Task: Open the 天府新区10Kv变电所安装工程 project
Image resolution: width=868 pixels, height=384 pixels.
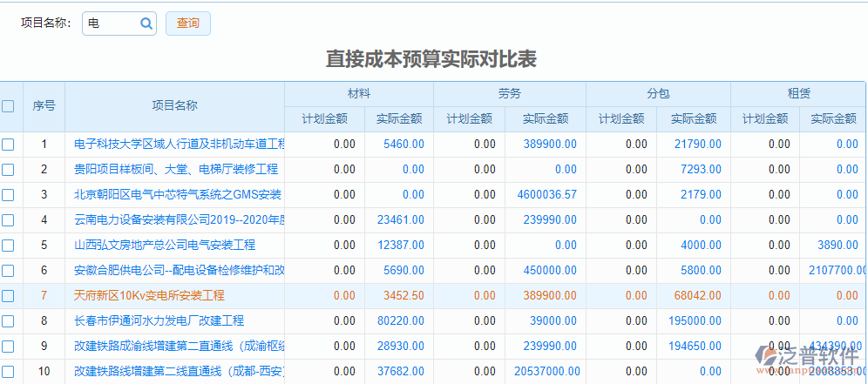Action: point(149,296)
